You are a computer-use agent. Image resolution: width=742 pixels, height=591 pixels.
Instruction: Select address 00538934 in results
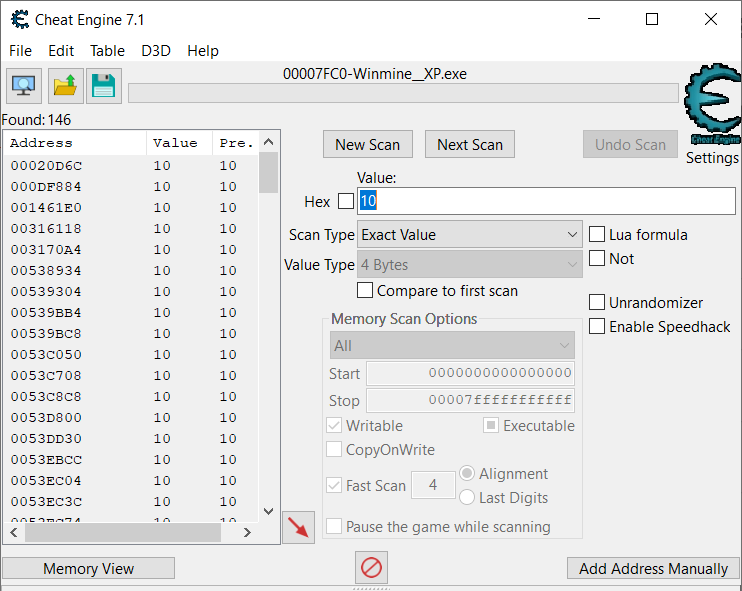[x=131, y=270]
